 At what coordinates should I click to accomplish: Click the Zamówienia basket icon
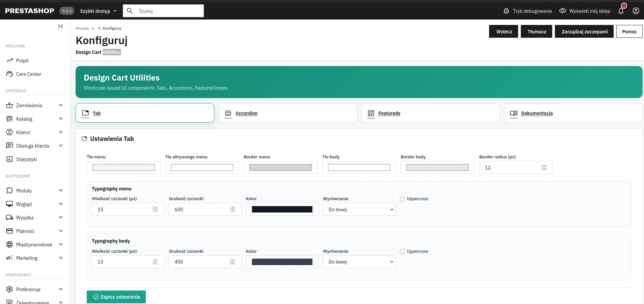coord(9,105)
